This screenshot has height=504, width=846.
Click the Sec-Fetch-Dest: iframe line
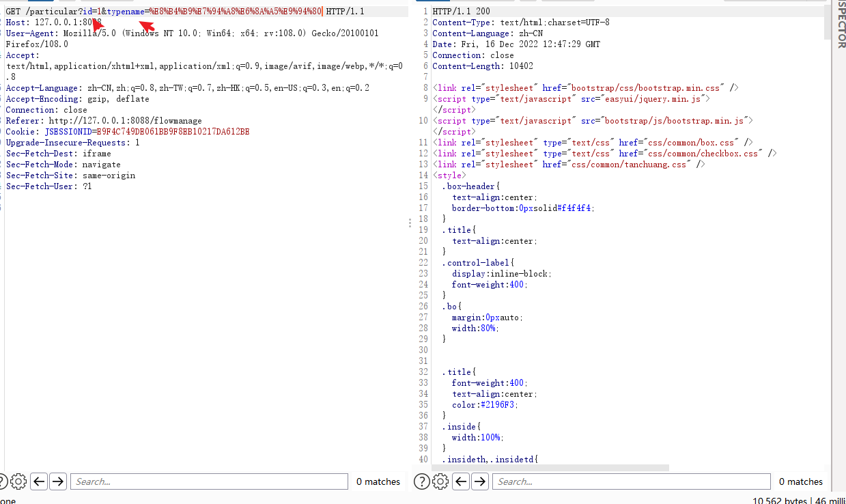58,154
